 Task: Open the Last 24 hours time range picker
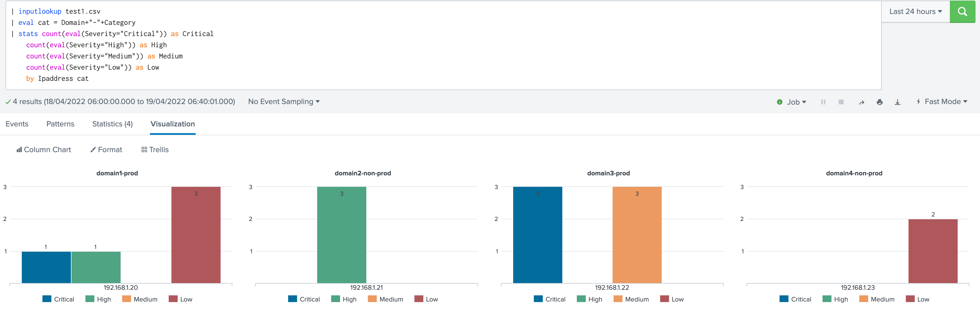pos(915,11)
